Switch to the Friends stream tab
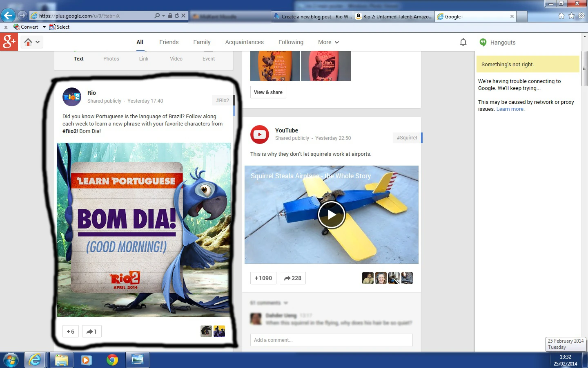The width and height of the screenshot is (588, 368). (x=169, y=42)
